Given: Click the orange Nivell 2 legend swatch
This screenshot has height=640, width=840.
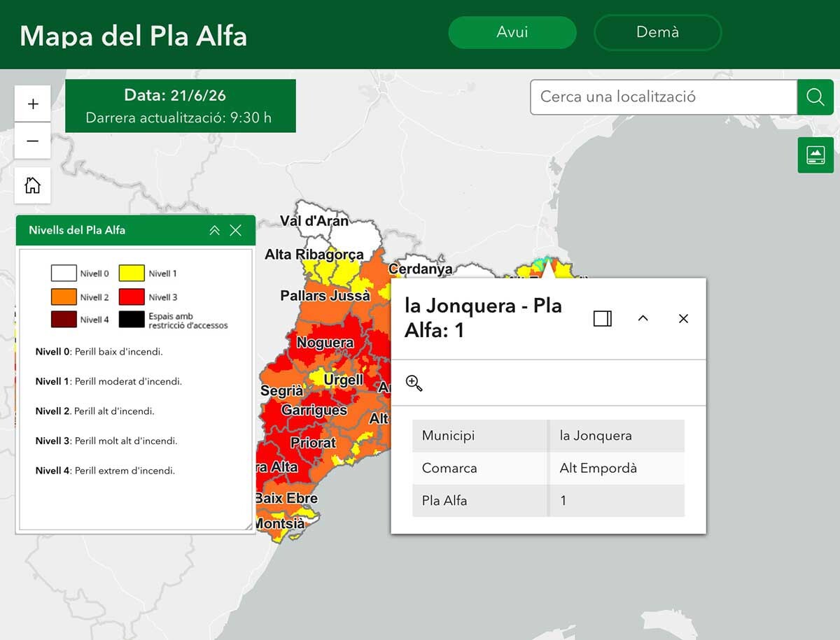Looking at the screenshot, I should pos(64,297).
